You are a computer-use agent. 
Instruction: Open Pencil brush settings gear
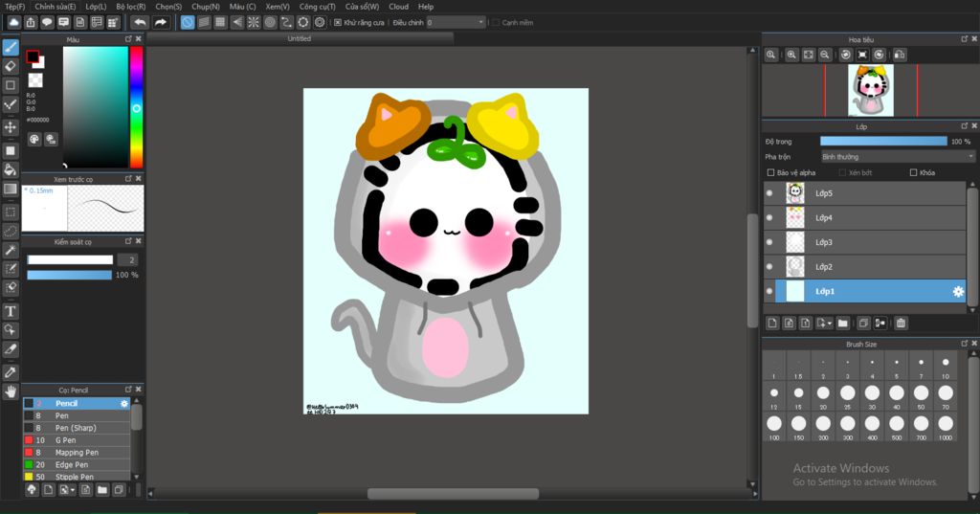point(123,403)
